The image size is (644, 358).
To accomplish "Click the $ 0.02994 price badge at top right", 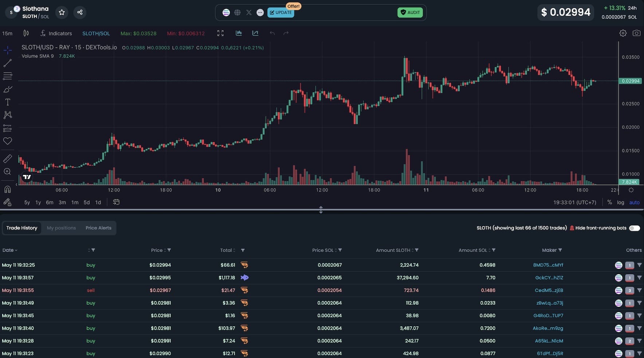I will (x=566, y=12).
